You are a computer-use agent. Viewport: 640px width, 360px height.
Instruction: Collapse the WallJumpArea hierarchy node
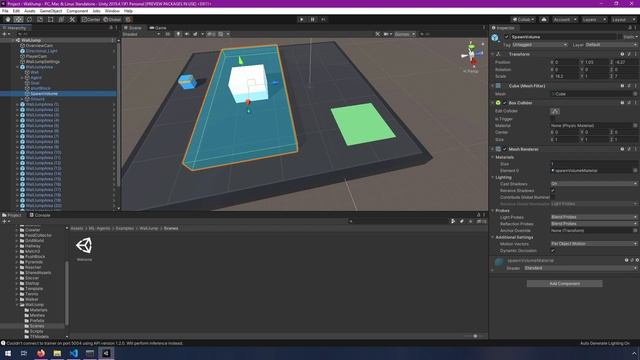point(18,67)
